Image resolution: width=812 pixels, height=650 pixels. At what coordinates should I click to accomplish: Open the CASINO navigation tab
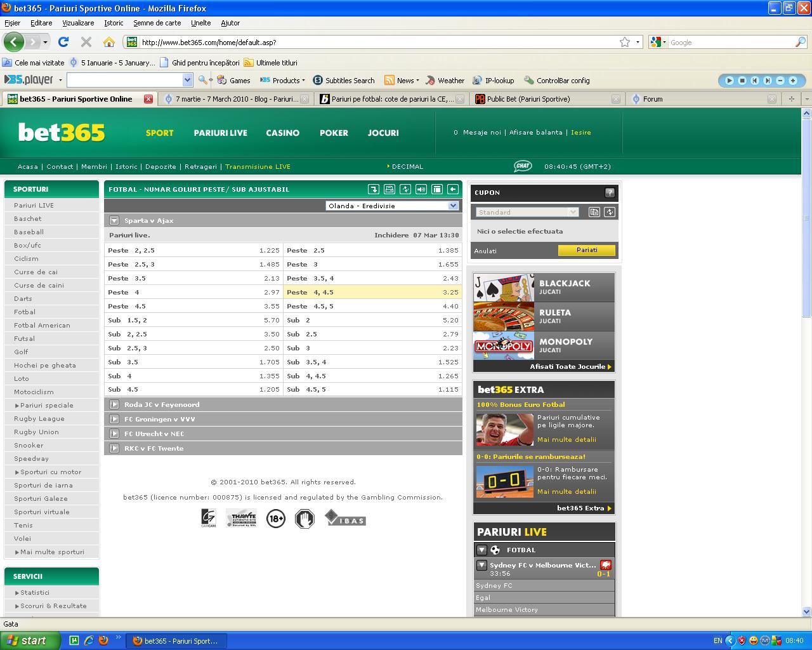[282, 133]
